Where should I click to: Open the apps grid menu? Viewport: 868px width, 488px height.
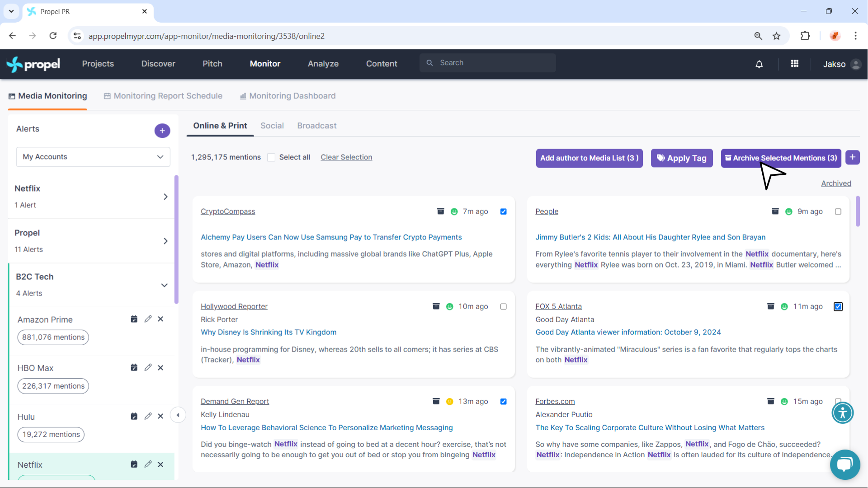tap(794, 64)
